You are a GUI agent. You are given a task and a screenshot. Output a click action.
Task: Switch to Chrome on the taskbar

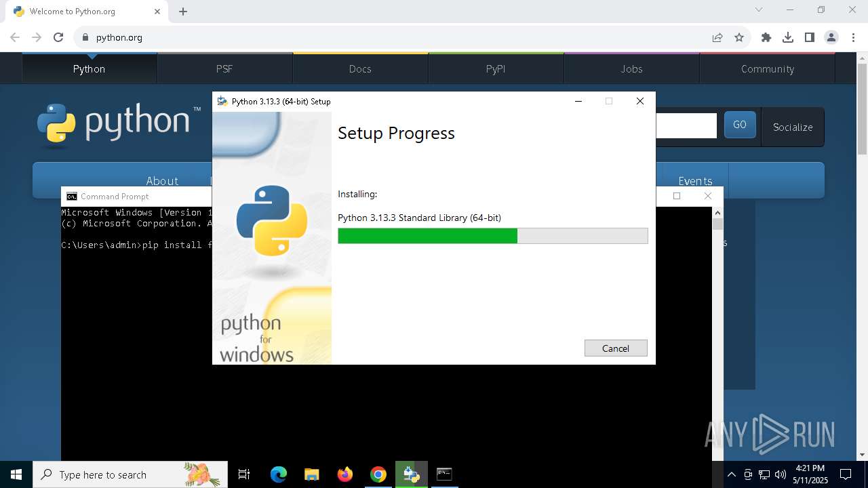point(378,474)
